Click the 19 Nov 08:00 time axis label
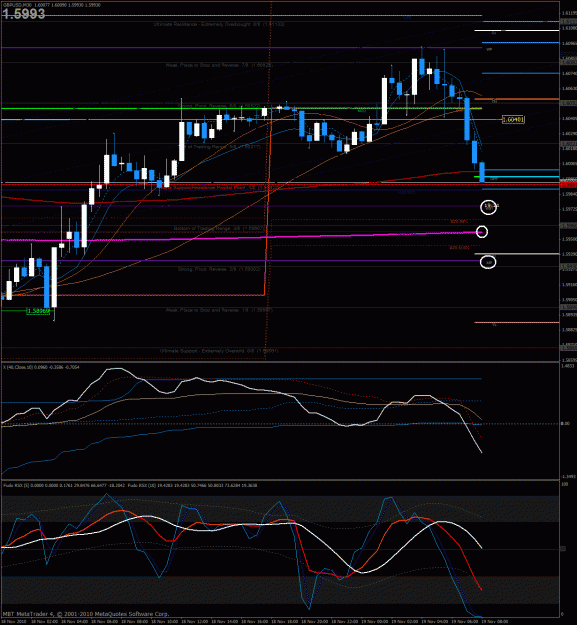The height and width of the screenshot is (625, 577). [x=494, y=621]
